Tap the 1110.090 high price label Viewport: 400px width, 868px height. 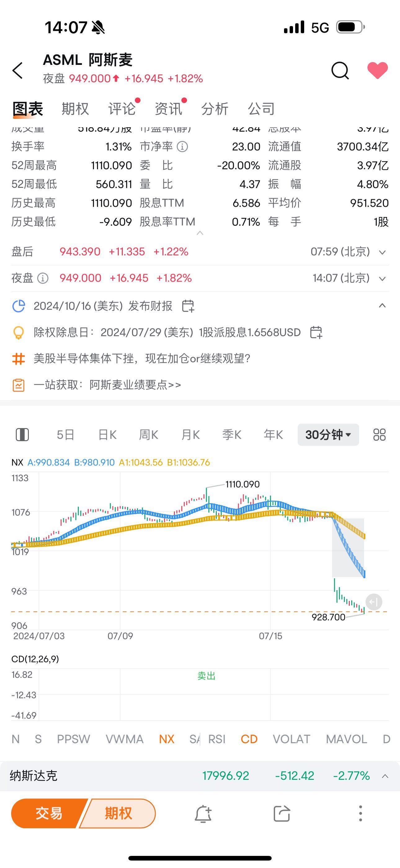242,484
